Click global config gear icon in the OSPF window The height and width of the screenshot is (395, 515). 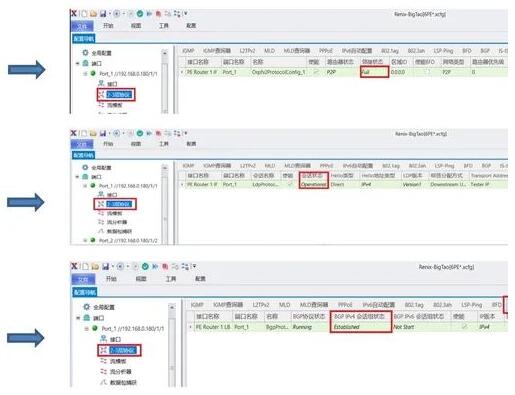(x=85, y=53)
